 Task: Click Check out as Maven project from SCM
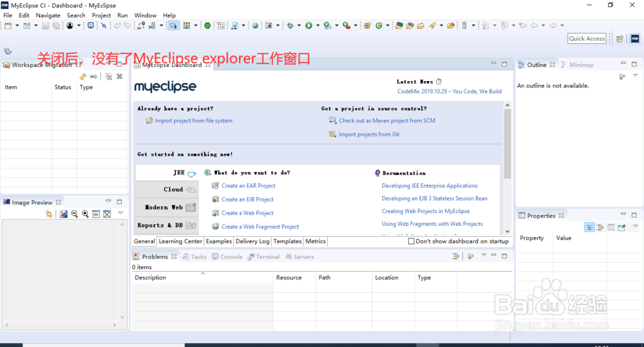(x=387, y=121)
